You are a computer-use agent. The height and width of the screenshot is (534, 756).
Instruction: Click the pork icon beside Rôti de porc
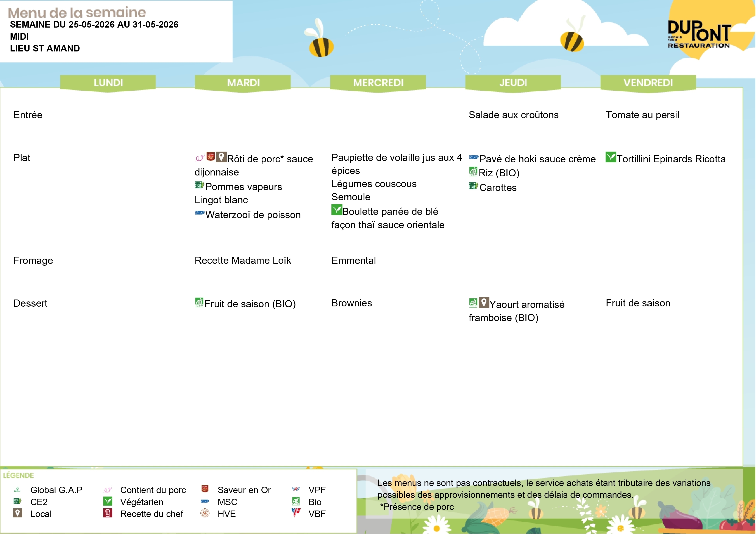point(200,158)
